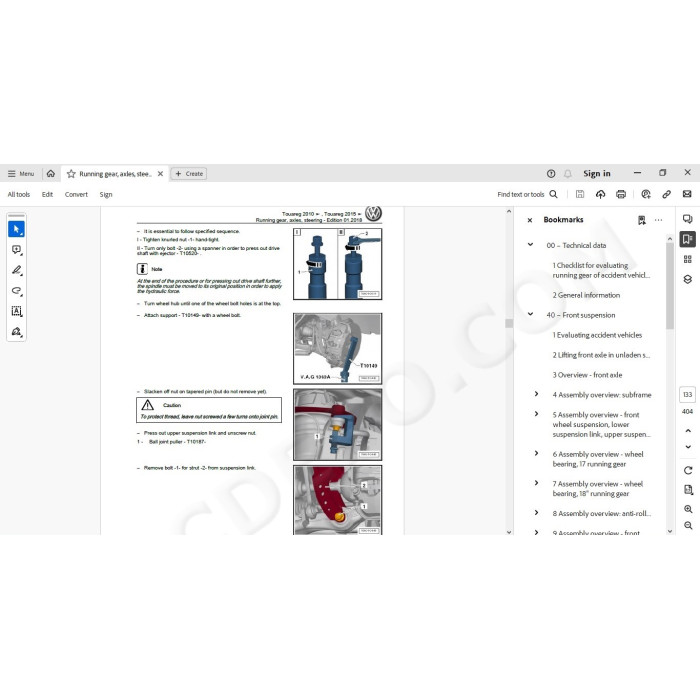Viewport: 700px width, 700px height.
Task: Click the Create button
Action: coord(189,174)
